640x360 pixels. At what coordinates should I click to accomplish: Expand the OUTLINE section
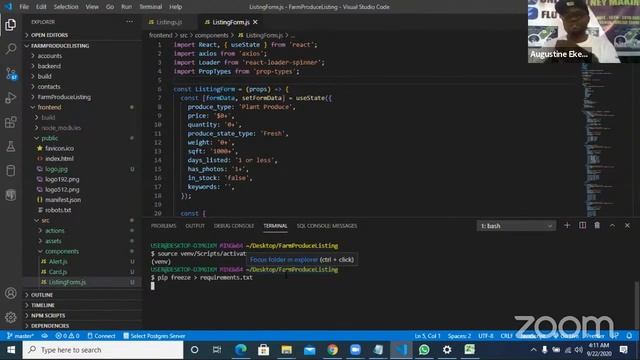pos(42,295)
